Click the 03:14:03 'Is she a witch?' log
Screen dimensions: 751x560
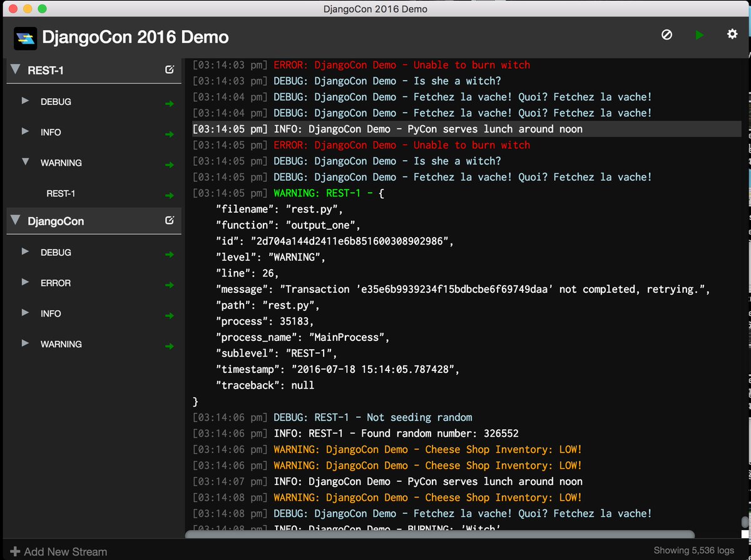(x=347, y=81)
